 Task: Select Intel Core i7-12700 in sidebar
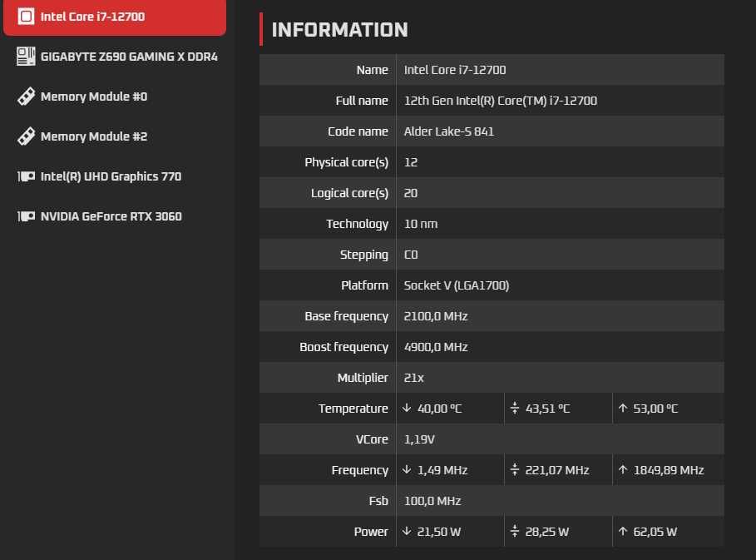pyautogui.click(x=92, y=17)
